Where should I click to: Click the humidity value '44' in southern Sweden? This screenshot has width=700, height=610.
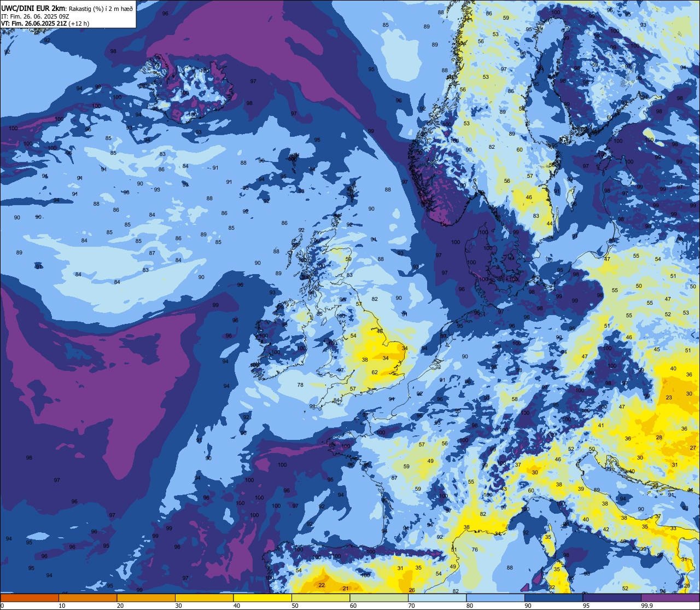coord(549,224)
